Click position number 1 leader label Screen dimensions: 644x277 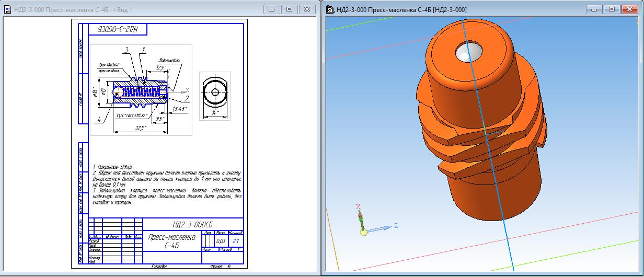[143, 50]
